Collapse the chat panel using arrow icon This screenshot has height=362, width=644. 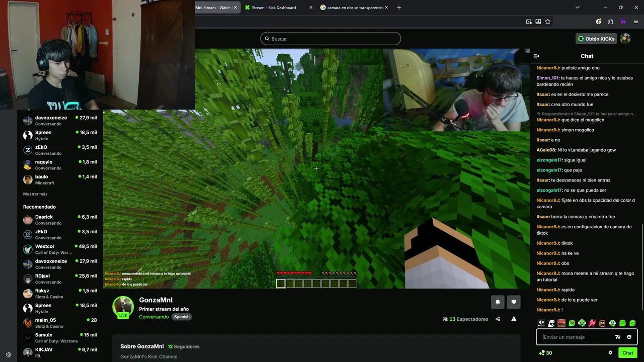[x=536, y=56]
